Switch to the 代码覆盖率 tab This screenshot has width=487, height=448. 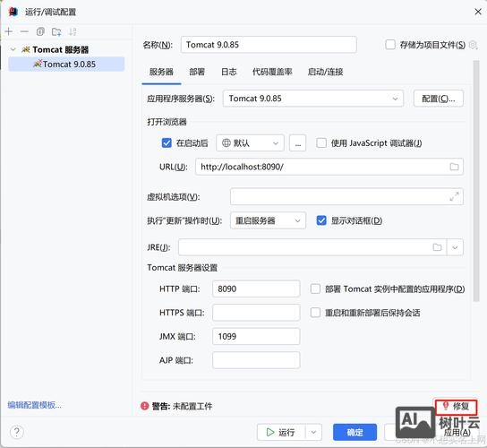click(x=272, y=72)
